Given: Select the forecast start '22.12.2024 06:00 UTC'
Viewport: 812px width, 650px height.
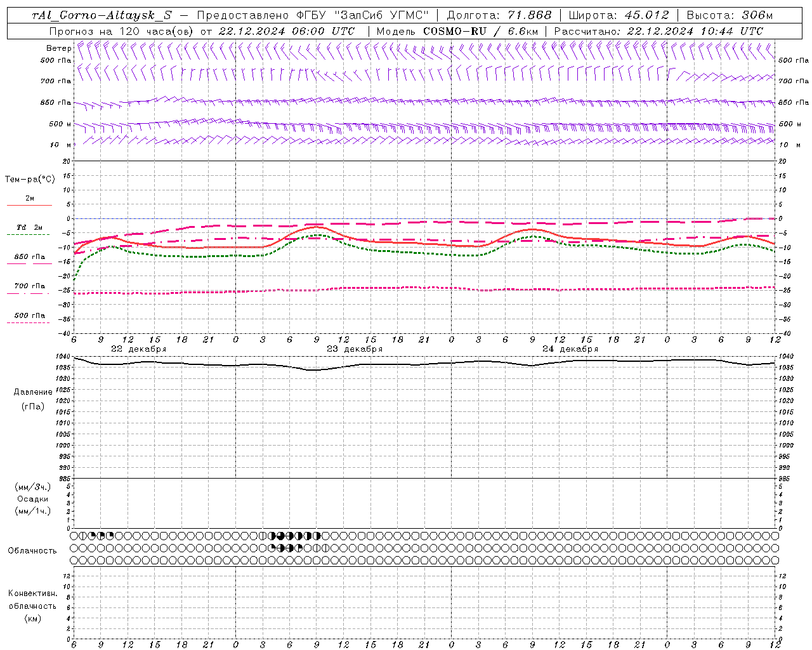Looking at the screenshot, I should [x=287, y=31].
